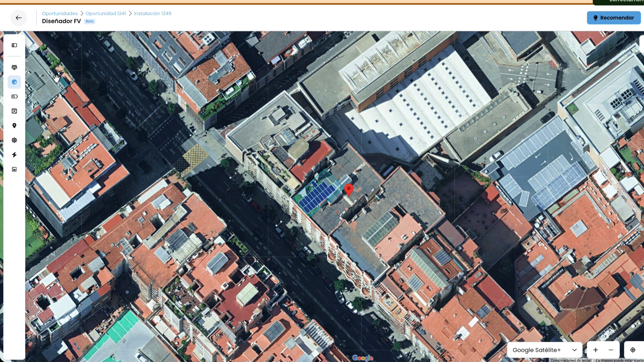Open the inverter tool icon

click(14, 111)
